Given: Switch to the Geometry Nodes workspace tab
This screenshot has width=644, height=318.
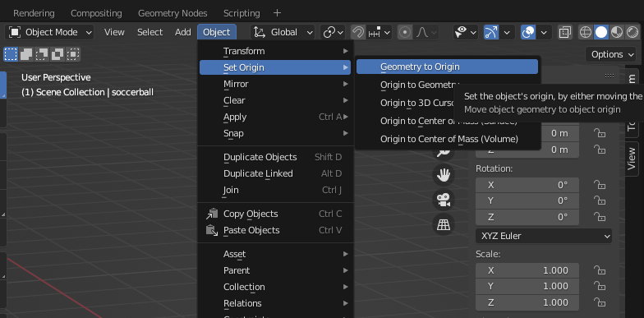Looking at the screenshot, I should coord(172,13).
